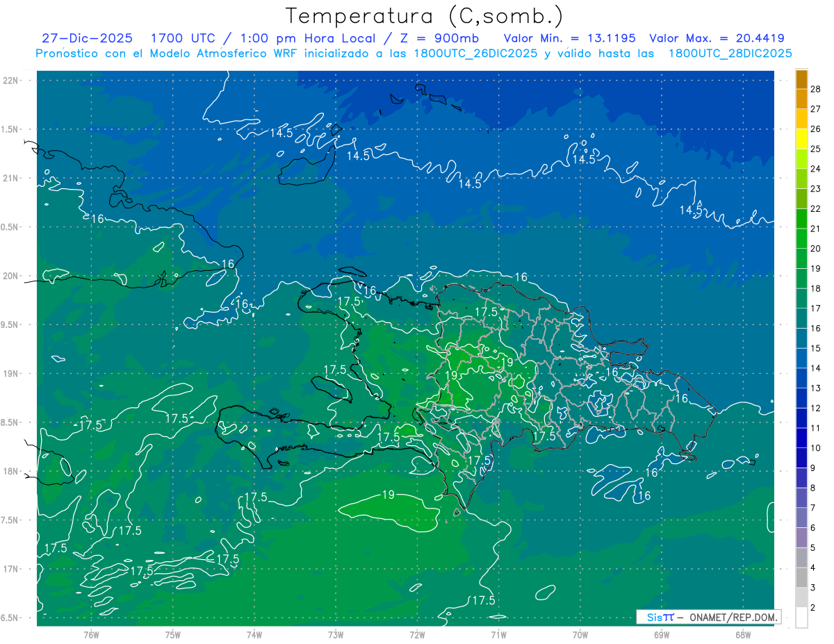Image resolution: width=834 pixels, height=644 pixels.
Task: Click the "Sisπ – ONAMET/REP.DOM." credit box
Action: (x=708, y=617)
